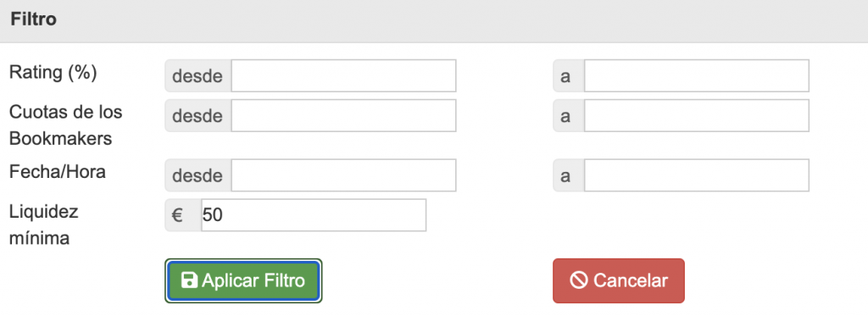Click the Cuotas de los Bookmakers label
Image resolution: width=868 pixels, height=316 pixels.
[66, 125]
